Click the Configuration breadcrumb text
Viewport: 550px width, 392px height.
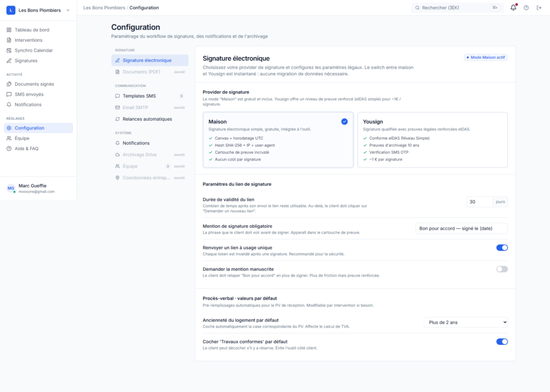pyautogui.click(x=144, y=8)
